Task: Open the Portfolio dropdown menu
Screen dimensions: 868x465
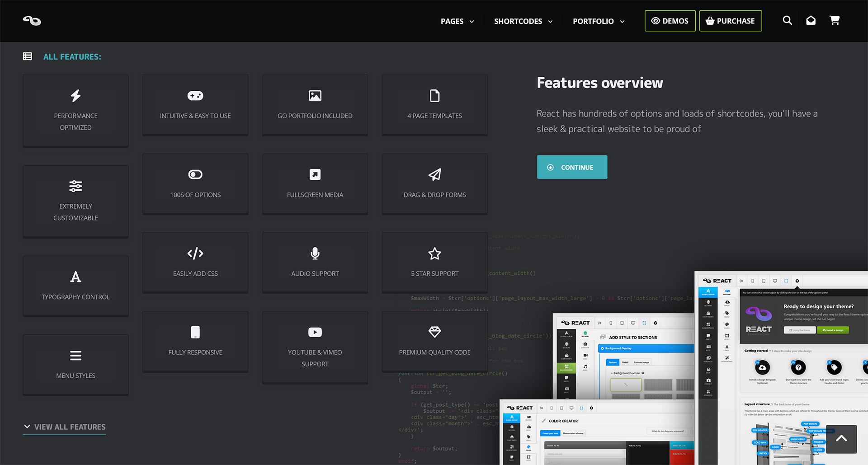Action: point(599,21)
